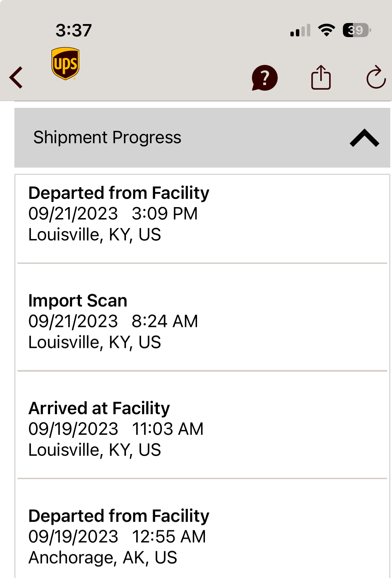The height and width of the screenshot is (578, 392).
Task: Refresh tracking with the reload icon
Action: point(376,78)
